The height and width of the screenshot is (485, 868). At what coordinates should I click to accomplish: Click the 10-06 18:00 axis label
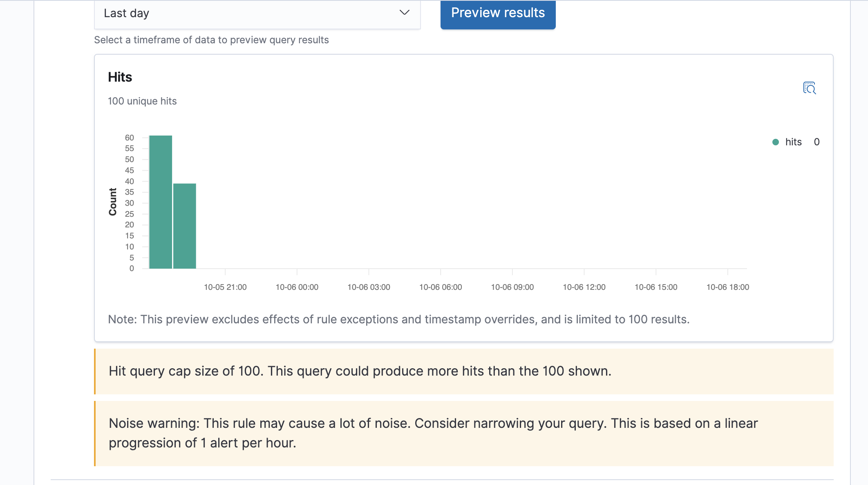(727, 287)
